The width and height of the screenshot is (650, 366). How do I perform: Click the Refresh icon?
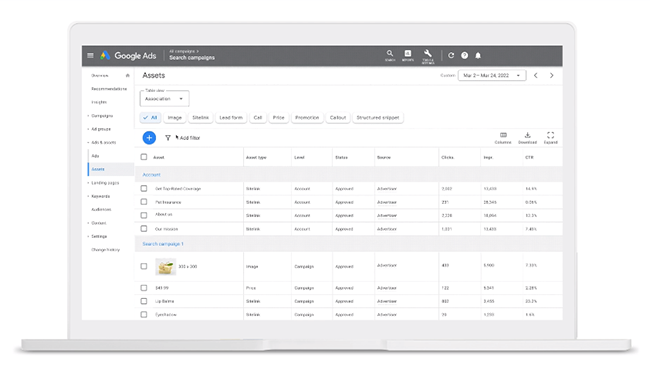coord(451,55)
